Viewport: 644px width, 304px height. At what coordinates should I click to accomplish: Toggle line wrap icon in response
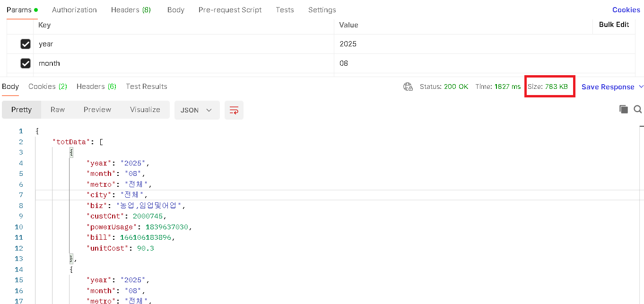point(234,110)
